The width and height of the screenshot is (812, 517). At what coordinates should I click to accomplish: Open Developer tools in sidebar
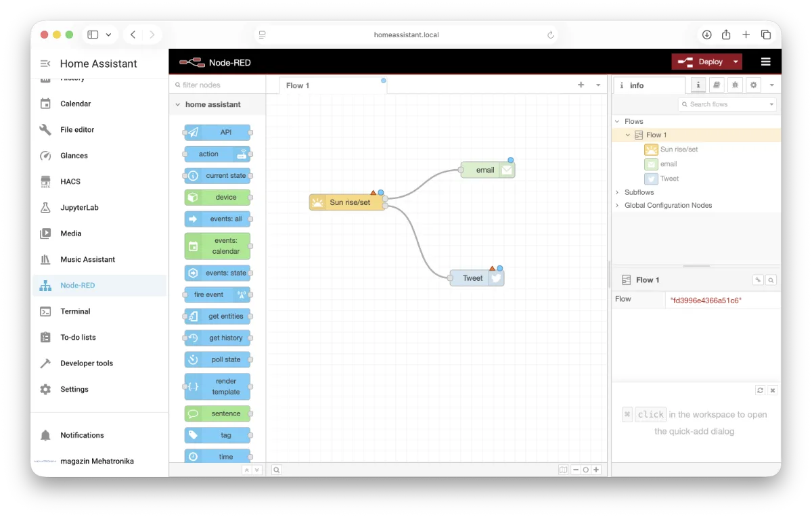tap(87, 363)
